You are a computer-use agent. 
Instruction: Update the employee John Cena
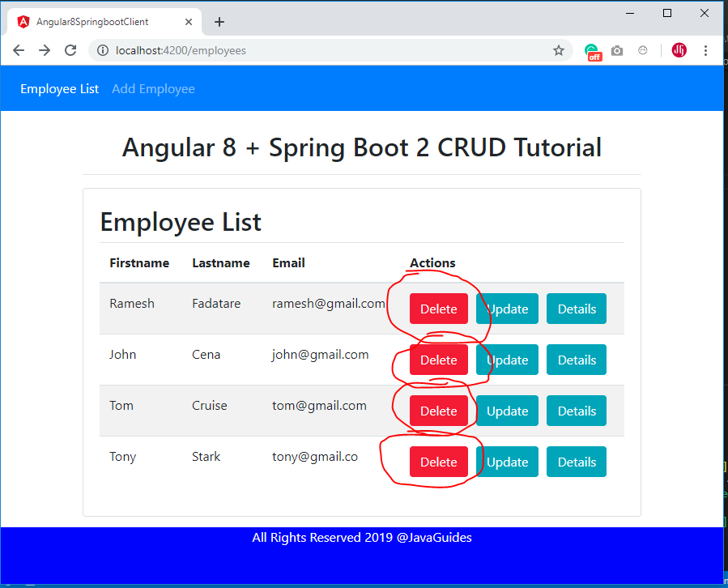pyautogui.click(x=507, y=360)
